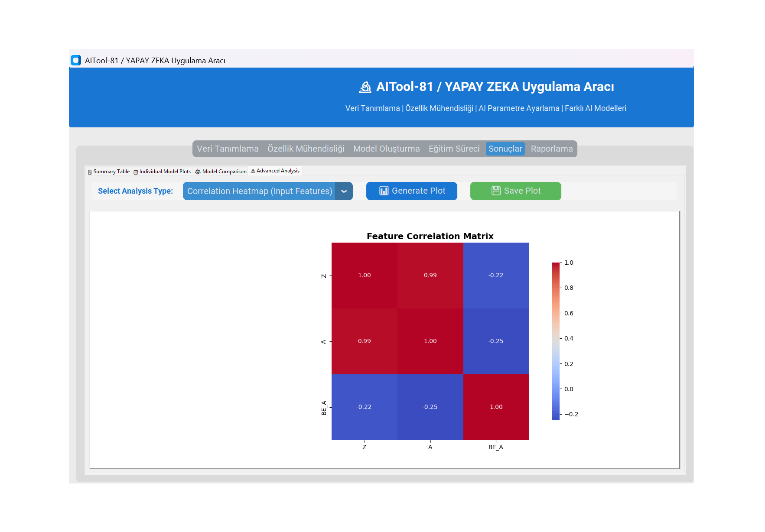Click the Model Comparison tab icon
Viewport: 765px width, 532px height.
tap(198, 172)
